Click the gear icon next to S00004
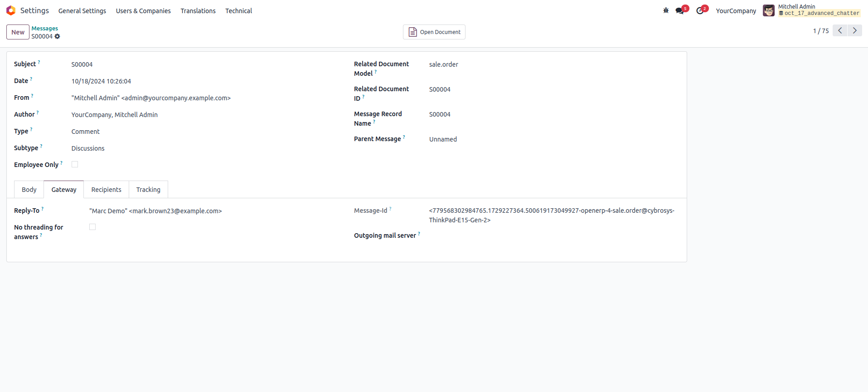Image resolution: width=868 pixels, height=392 pixels. (x=58, y=36)
